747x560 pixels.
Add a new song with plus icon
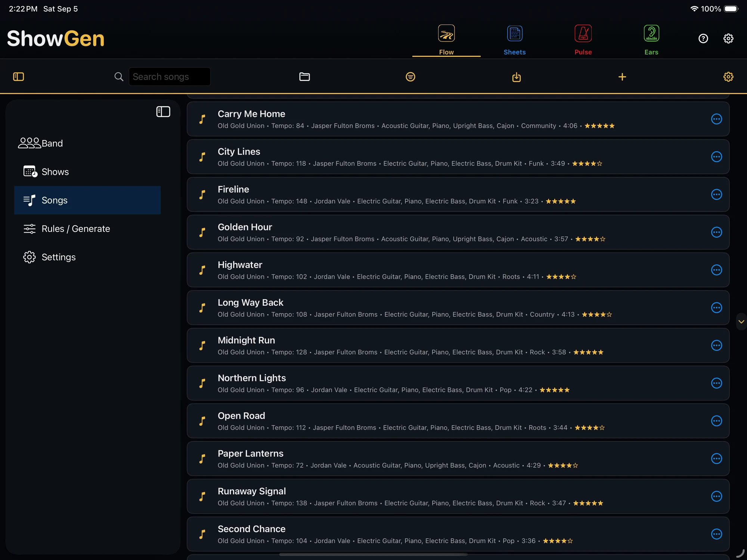click(x=622, y=77)
